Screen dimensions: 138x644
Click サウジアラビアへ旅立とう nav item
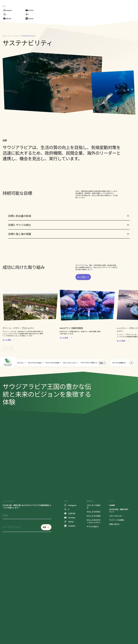89,363
